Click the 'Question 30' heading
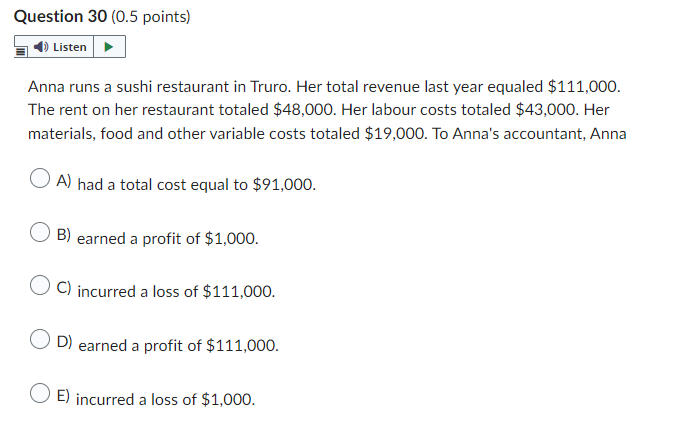Image resolution: width=692 pixels, height=432 pixels. [60, 16]
